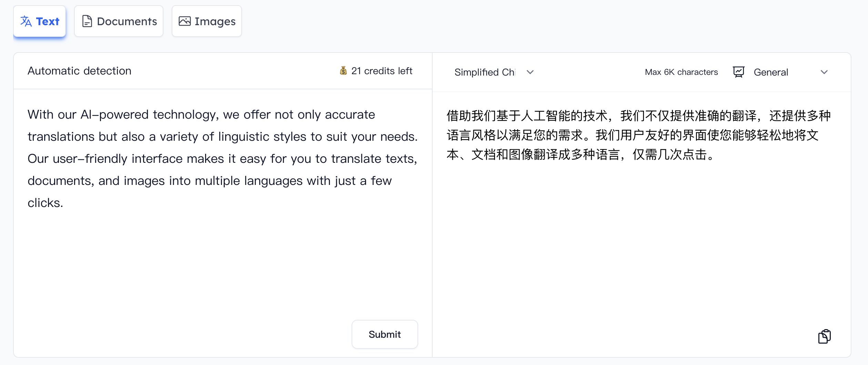The width and height of the screenshot is (868, 365).
Task: Submit the text for translation
Action: coord(385,334)
